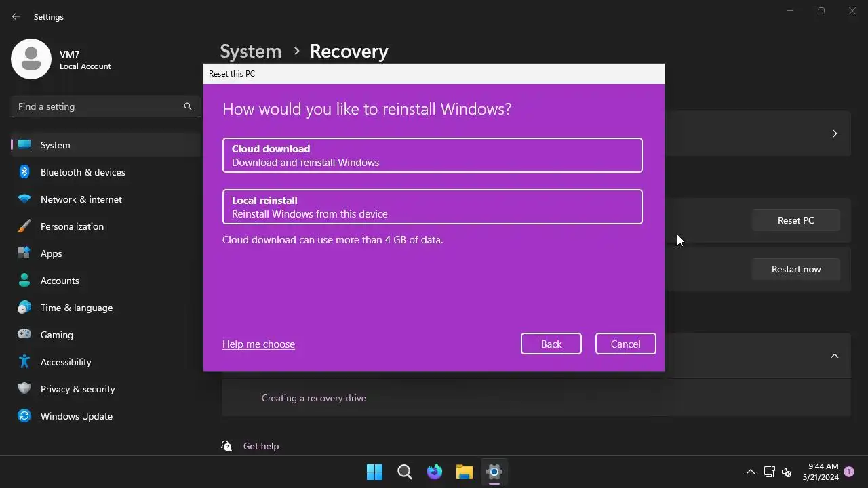Click the System breadcrumb in the header
Viewport: 868px width, 488px height.
pos(250,52)
